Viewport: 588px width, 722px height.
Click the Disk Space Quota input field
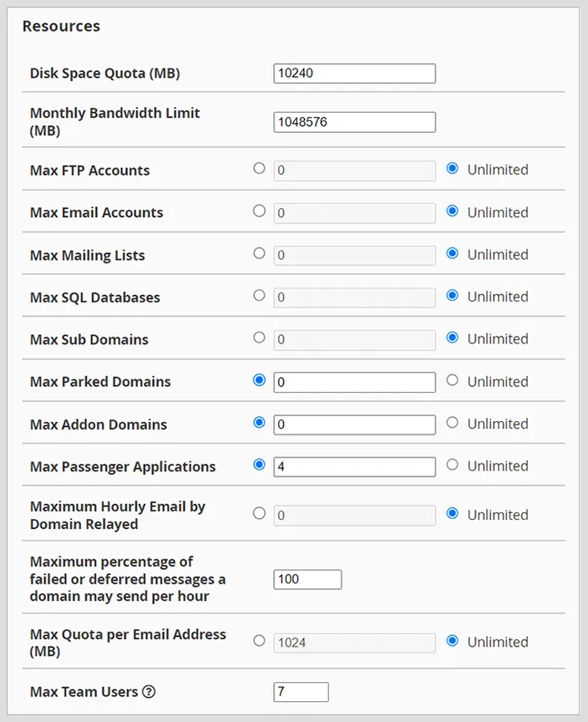[x=354, y=74]
